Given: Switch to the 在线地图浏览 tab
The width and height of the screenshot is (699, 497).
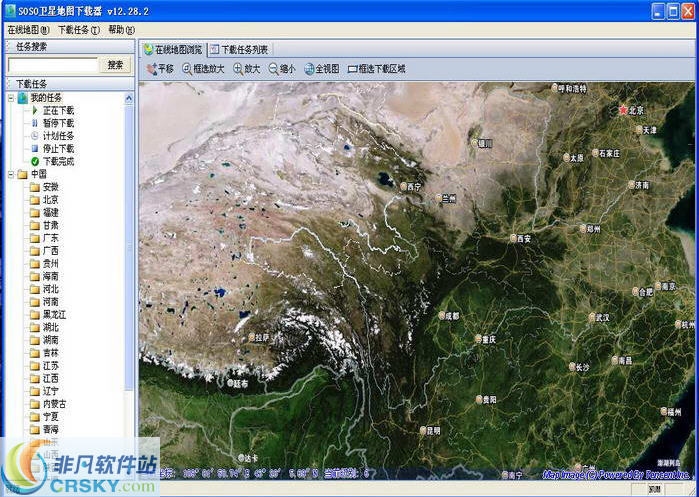Looking at the screenshot, I should click(173, 49).
